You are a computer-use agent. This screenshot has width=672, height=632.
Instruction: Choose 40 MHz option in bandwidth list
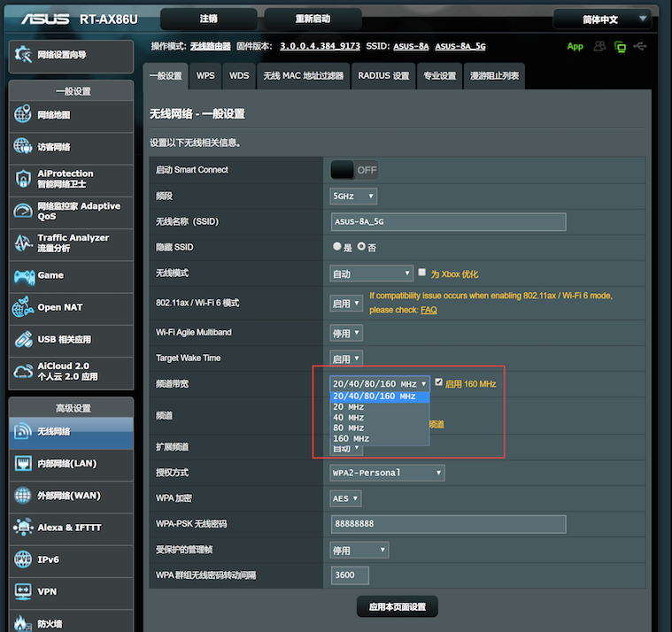pos(380,417)
